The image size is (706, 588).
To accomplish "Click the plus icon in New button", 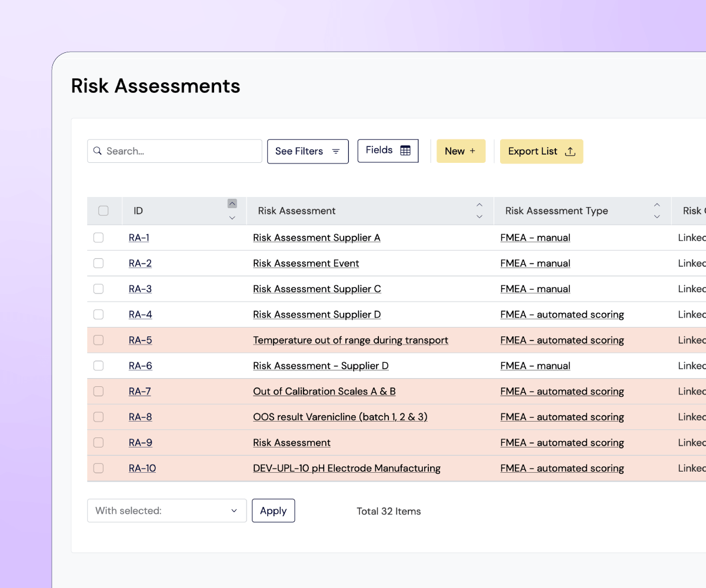I will 472,151.
